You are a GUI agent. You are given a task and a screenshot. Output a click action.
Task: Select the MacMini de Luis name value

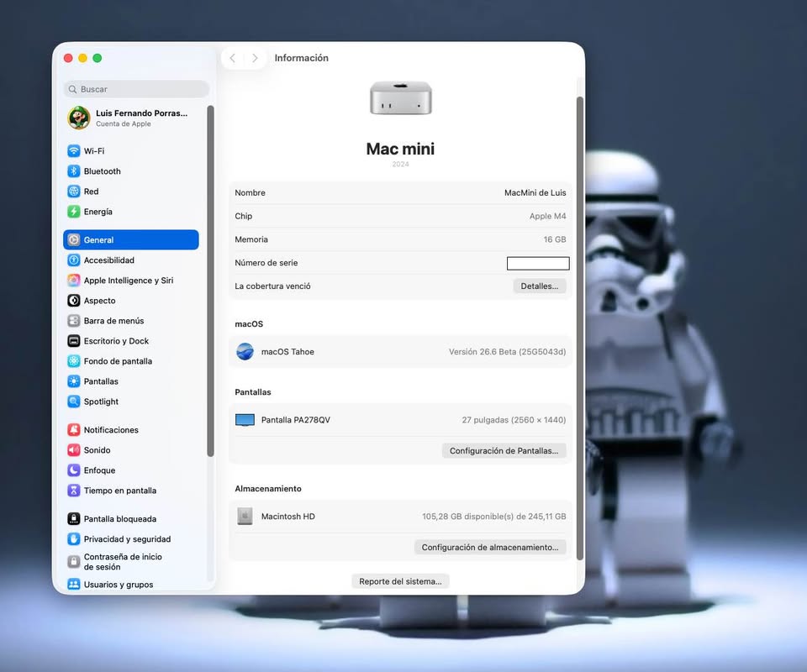tap(535, 193)
